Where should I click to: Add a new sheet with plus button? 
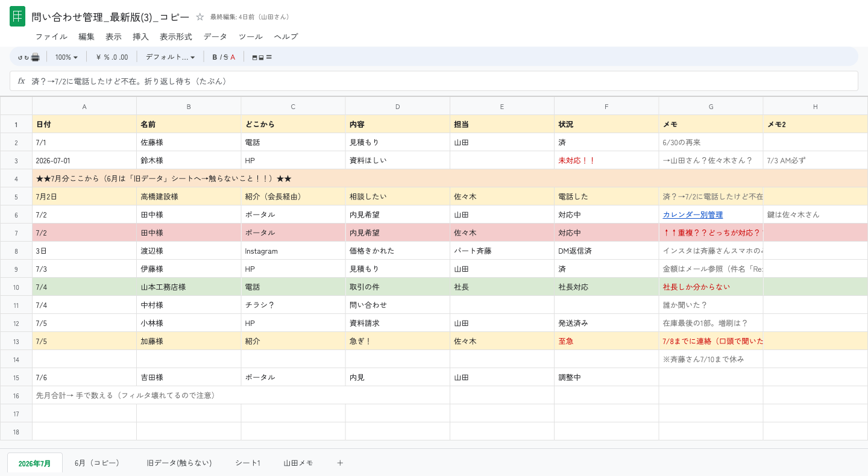[x=340, y=463]
